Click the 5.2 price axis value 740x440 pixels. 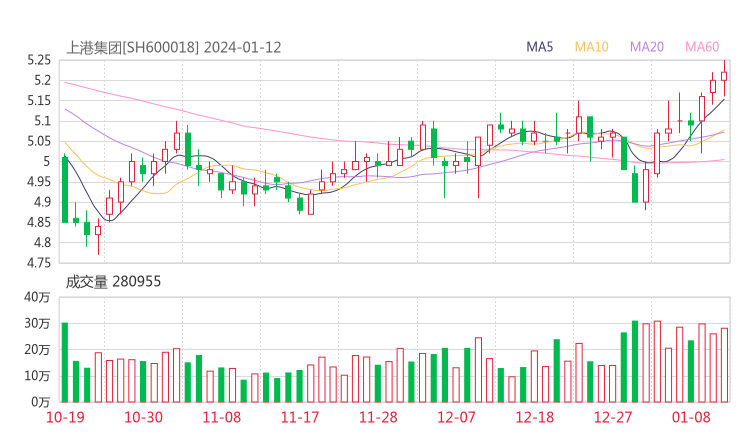[42, 80]
